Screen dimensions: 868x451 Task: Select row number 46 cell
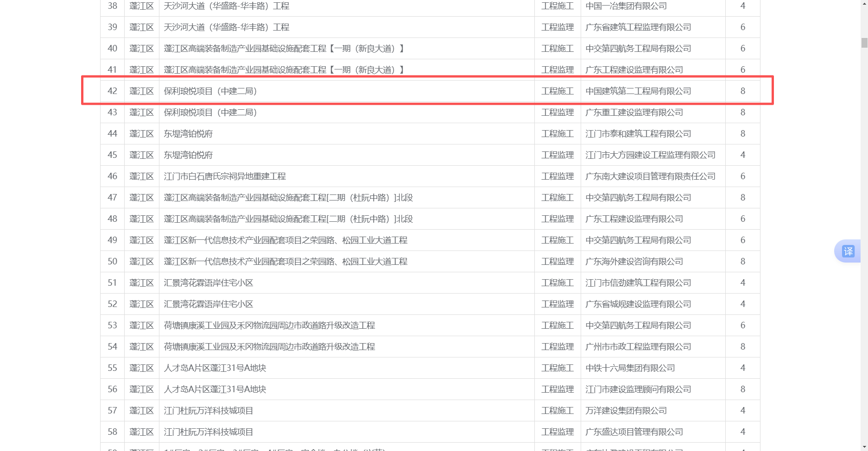click(113, 176)
